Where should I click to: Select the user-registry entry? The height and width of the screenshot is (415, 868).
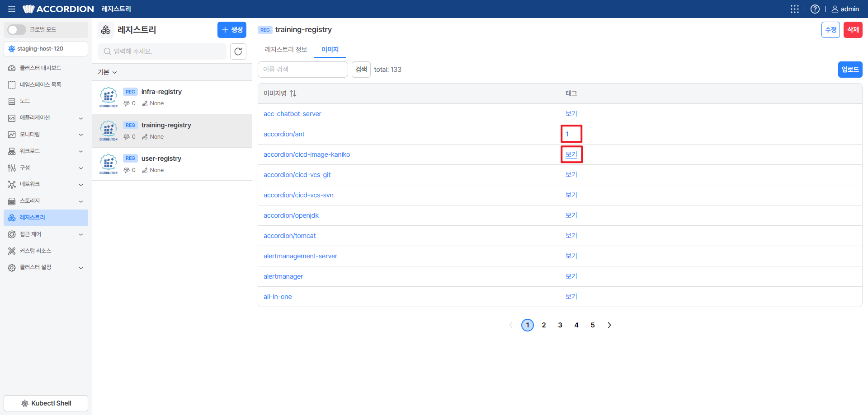(172, 164)
